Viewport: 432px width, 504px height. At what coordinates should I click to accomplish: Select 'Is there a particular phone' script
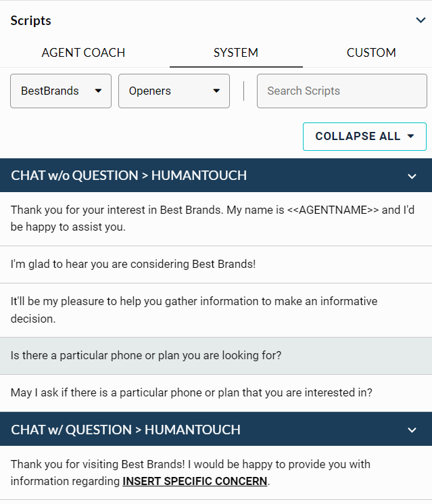(x=146, y=355)
